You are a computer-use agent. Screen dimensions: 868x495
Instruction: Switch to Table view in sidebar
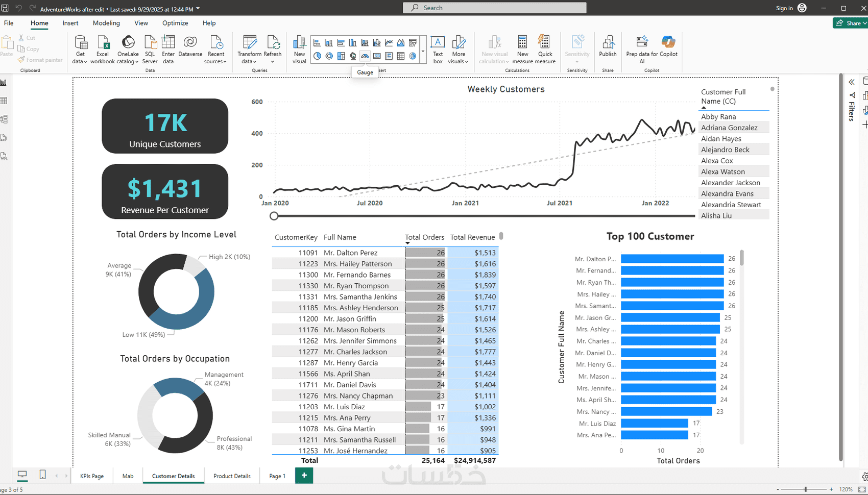[x=4, y=101]
